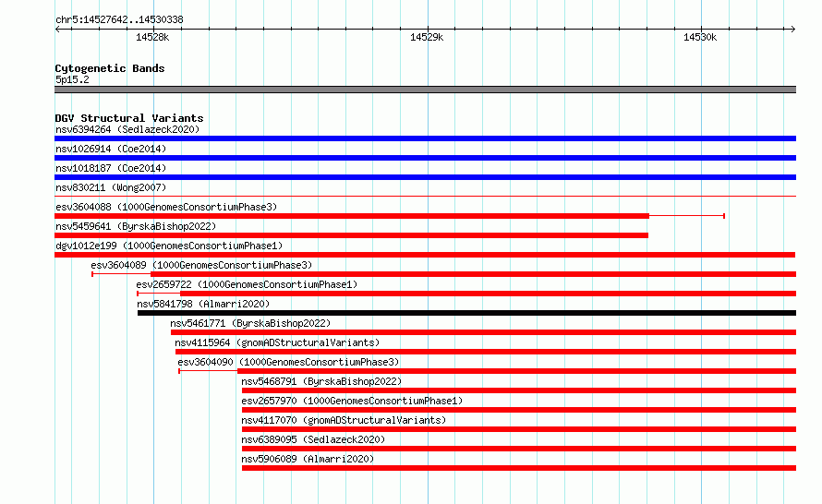Click the 14529k ruler label

pos(427,37)
